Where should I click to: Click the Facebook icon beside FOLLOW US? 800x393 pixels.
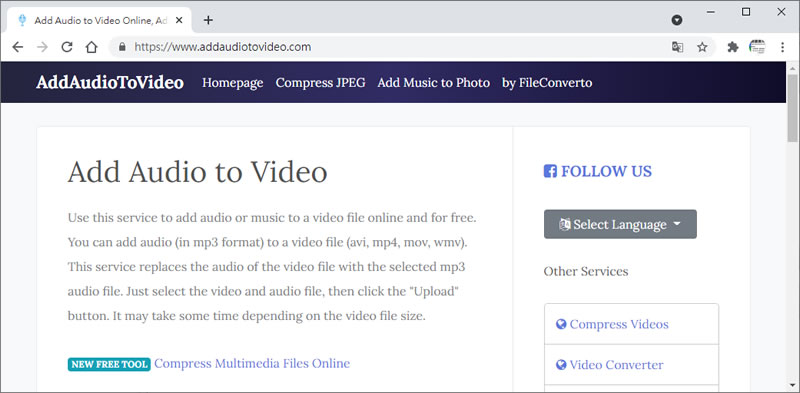[550, 171]
